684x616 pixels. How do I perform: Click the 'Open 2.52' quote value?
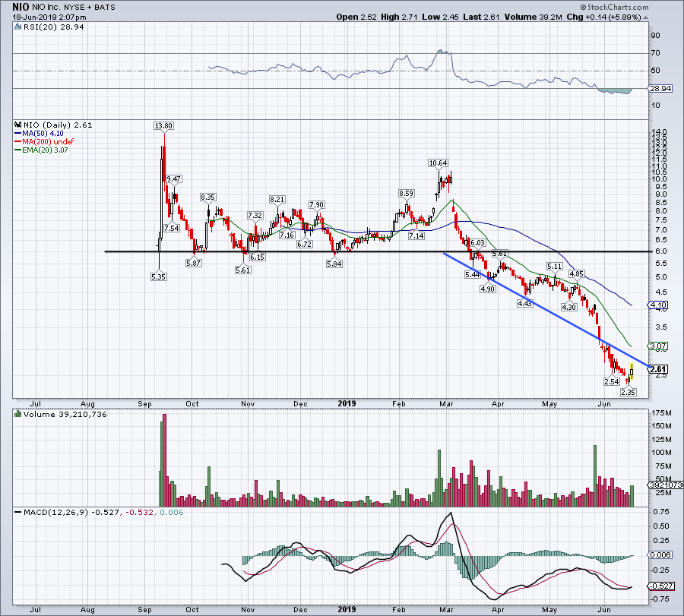356,17
